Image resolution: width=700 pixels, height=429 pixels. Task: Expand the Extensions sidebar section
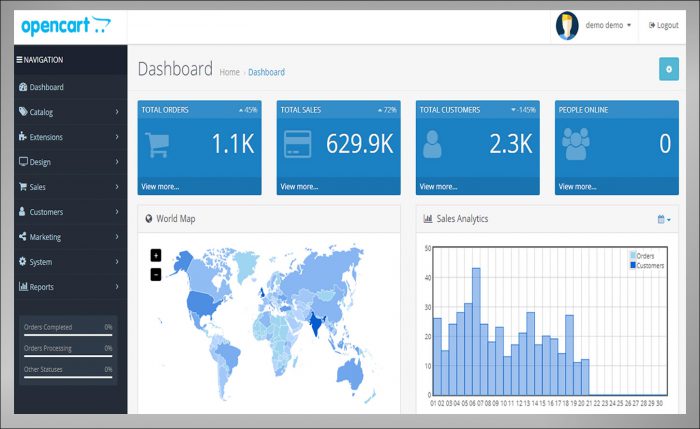(70, 137)
